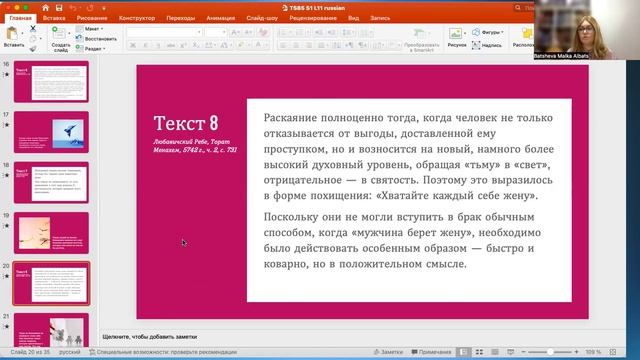Viewport: 640px width, 360px height.
Task: Toggle underline Ч formatting
Action: 158,45
